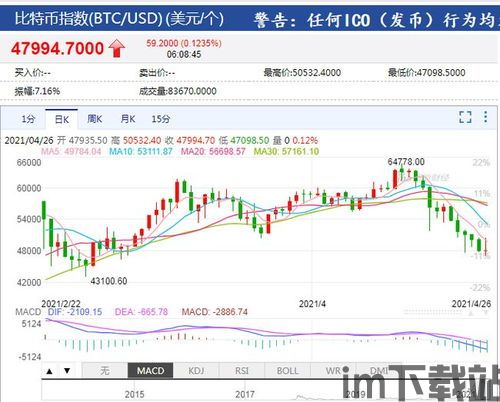Click the 成交量:83670.0000 value

point(178,91)
